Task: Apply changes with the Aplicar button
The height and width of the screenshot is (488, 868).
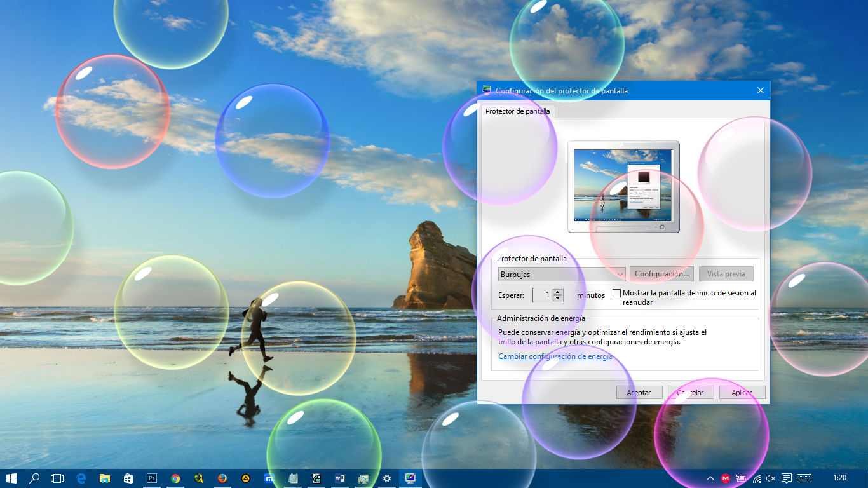Action: pyautogui.click(x=742, y=392)
